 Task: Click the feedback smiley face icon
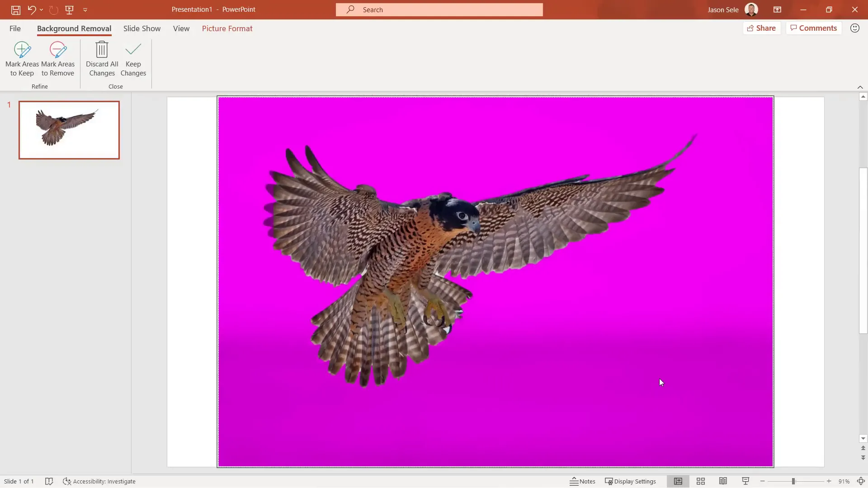click(854, 28)
